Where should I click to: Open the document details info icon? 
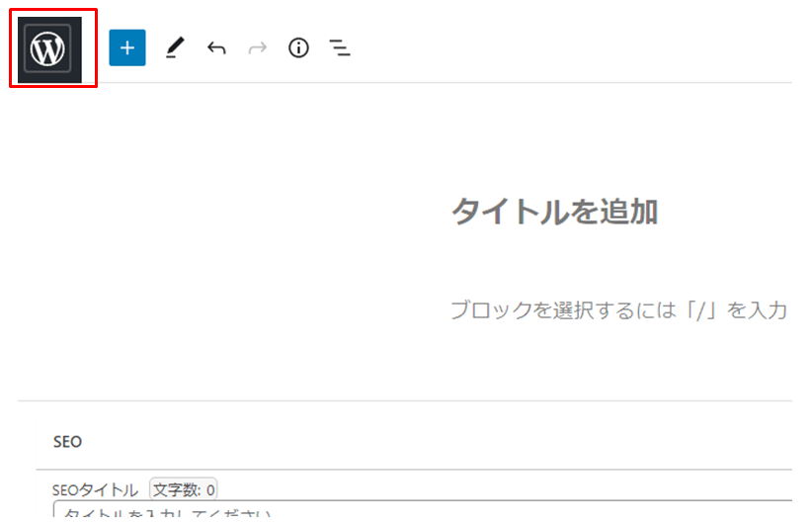coord(298,48)
